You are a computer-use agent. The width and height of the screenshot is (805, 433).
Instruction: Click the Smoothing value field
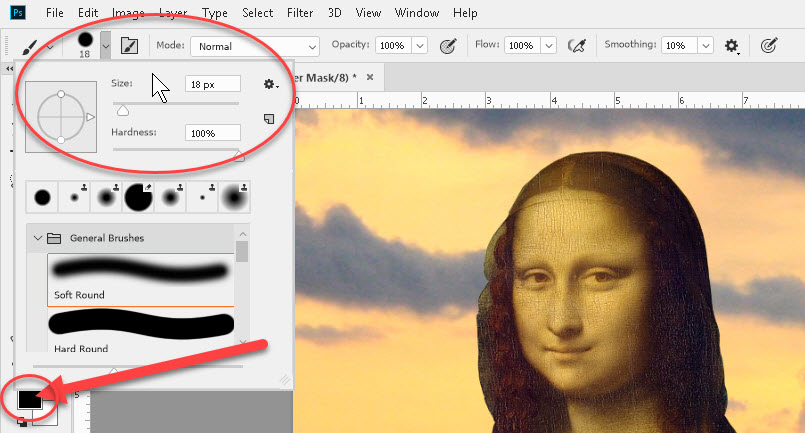pyautogui.click(x=679, y=46)
